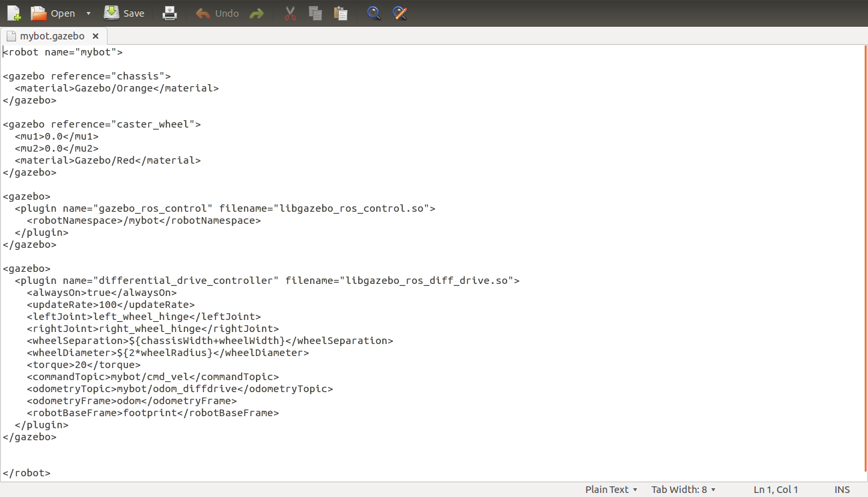The width and height of the screenshot is (868, 497).
Task: Click the line '<gazebo reference="caster_wheel">'
Action: (102, 124)
